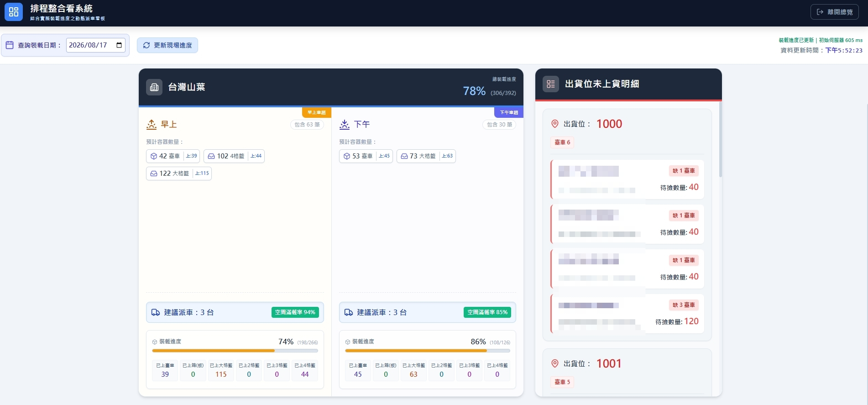Click the 裝載進度已更新 status message
868x405 pixels.
pyautogui.click(x=796, y=40)
